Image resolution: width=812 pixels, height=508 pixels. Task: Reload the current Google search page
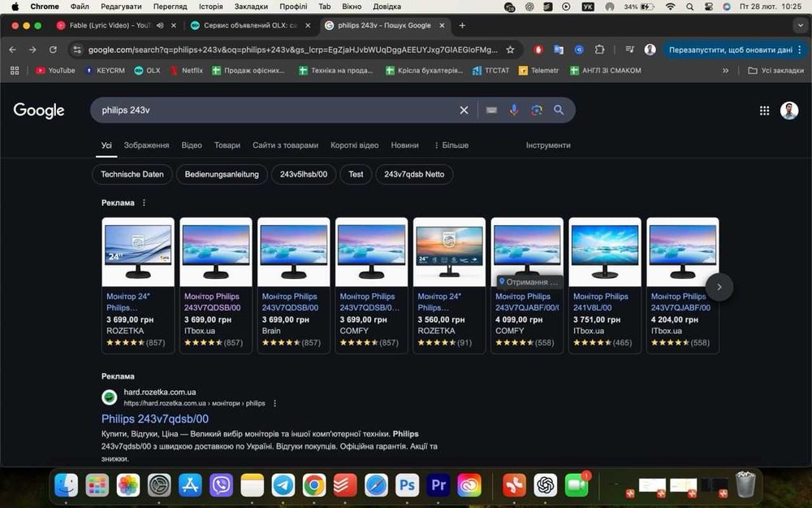click(53, 50)
